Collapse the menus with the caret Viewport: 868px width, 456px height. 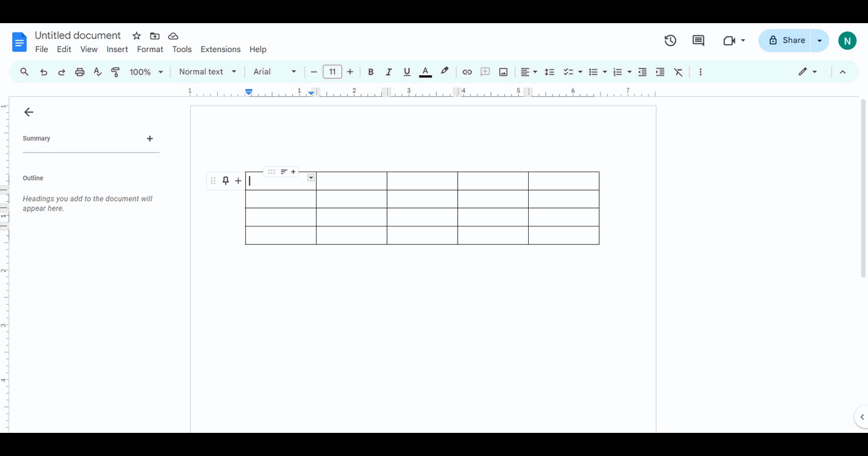[843, 72]
